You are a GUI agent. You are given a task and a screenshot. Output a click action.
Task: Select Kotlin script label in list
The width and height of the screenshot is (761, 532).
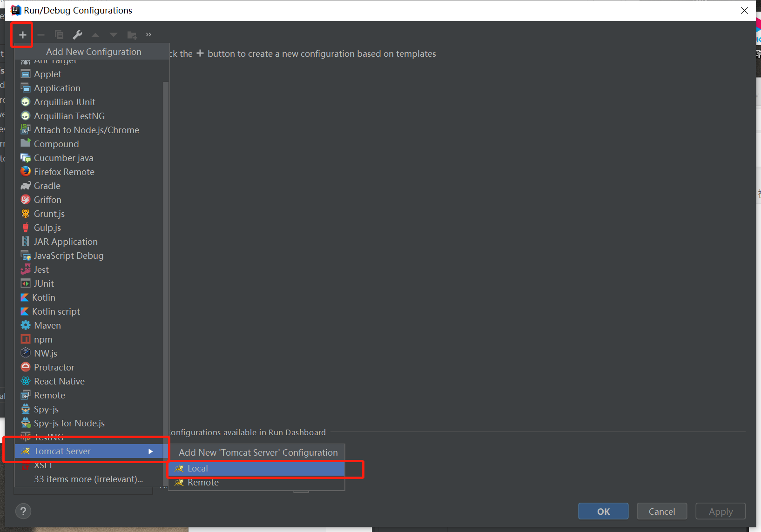(56, 311)
